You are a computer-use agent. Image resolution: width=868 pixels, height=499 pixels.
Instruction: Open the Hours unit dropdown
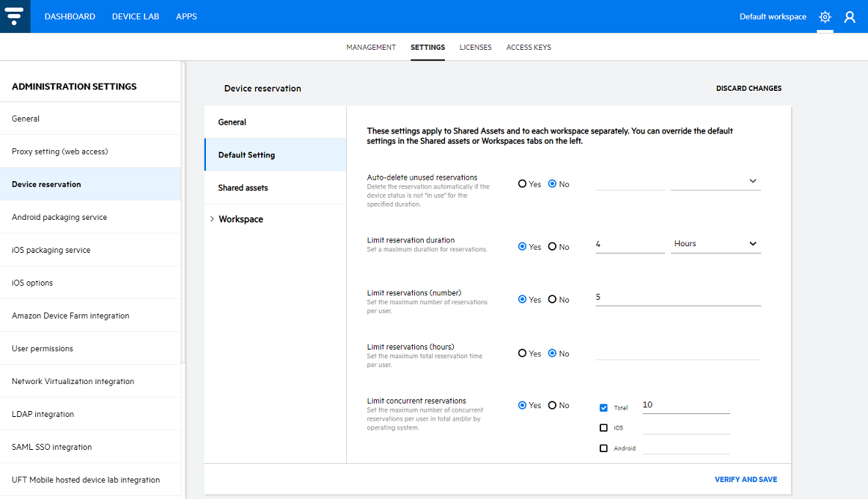(x=715, y=244)
